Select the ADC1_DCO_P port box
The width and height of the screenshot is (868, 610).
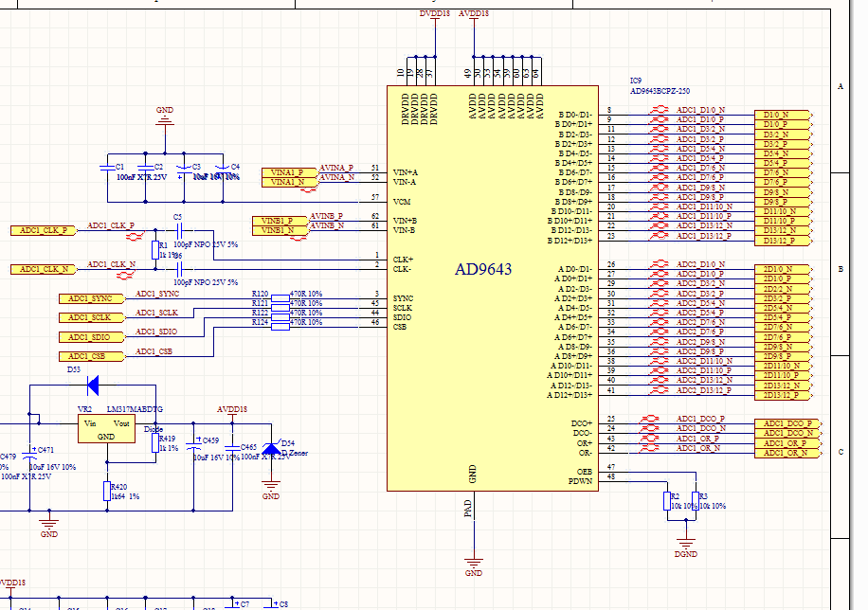[788, 423]
